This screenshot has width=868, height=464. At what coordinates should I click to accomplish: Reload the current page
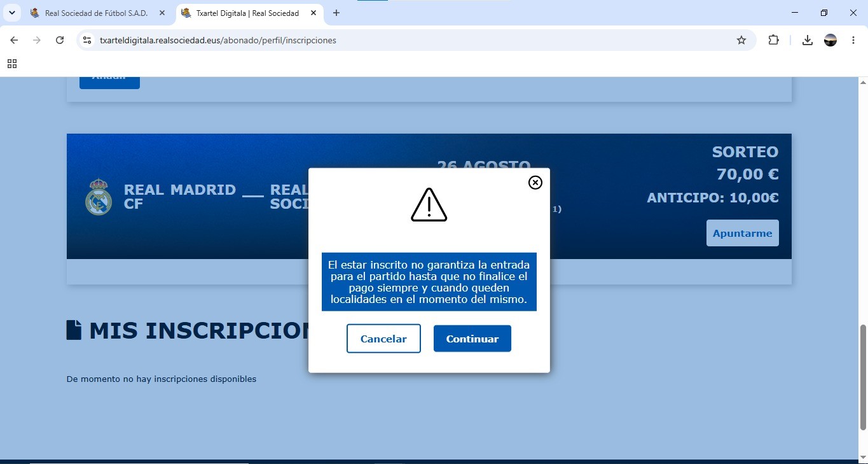click(x=60, y=40)
